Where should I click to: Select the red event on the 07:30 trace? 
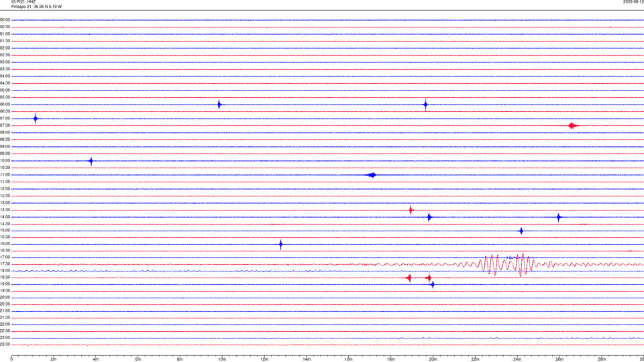[x=572, y=125]
